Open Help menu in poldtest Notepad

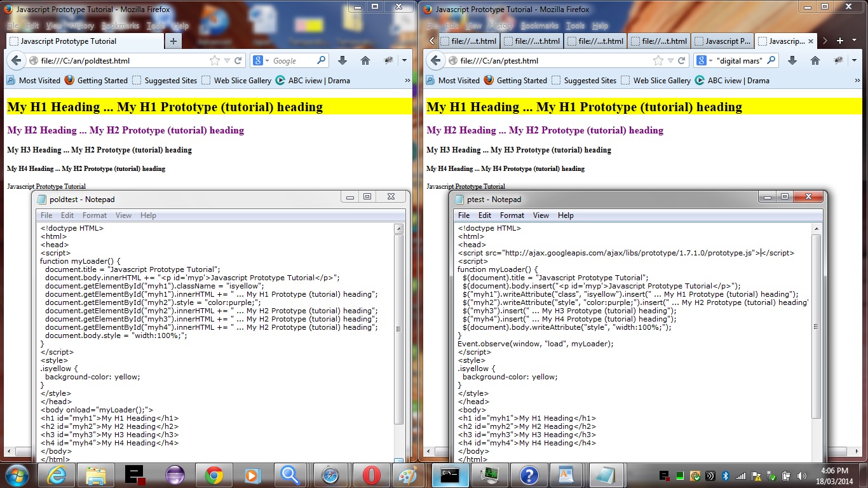[148, 215]
